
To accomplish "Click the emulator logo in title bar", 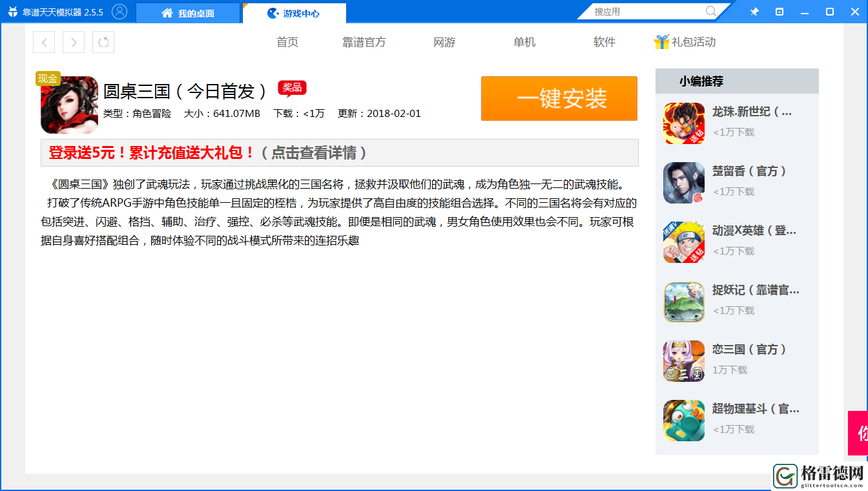I will click(x=12, y=12).
